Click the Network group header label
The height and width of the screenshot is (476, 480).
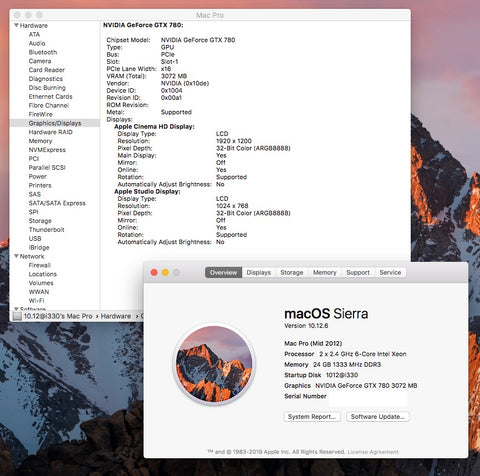pyautogui.click(x=32, y=256)
